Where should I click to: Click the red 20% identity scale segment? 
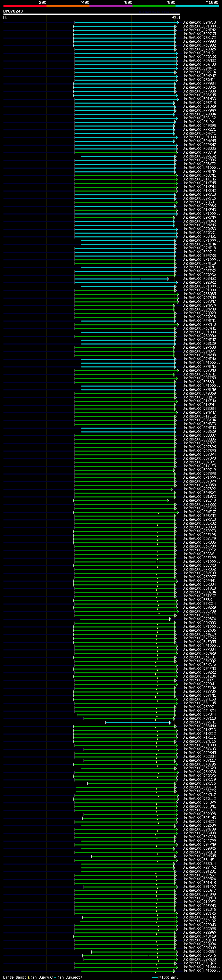point(25,7)
